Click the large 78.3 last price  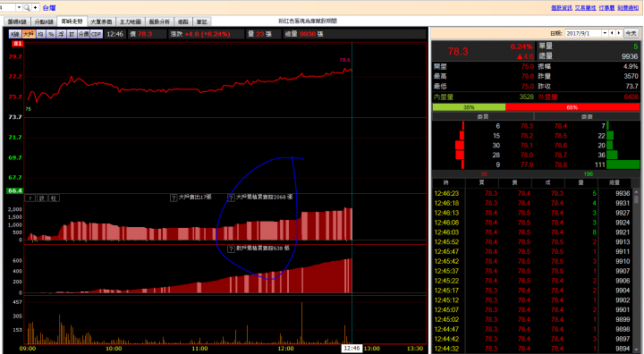[x=458, y=52]
